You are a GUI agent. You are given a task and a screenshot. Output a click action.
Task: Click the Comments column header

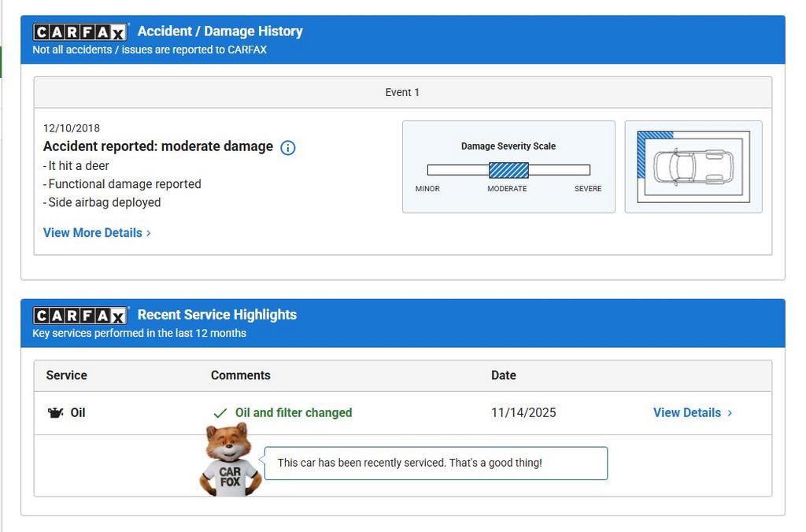click(x=240, y=375)
